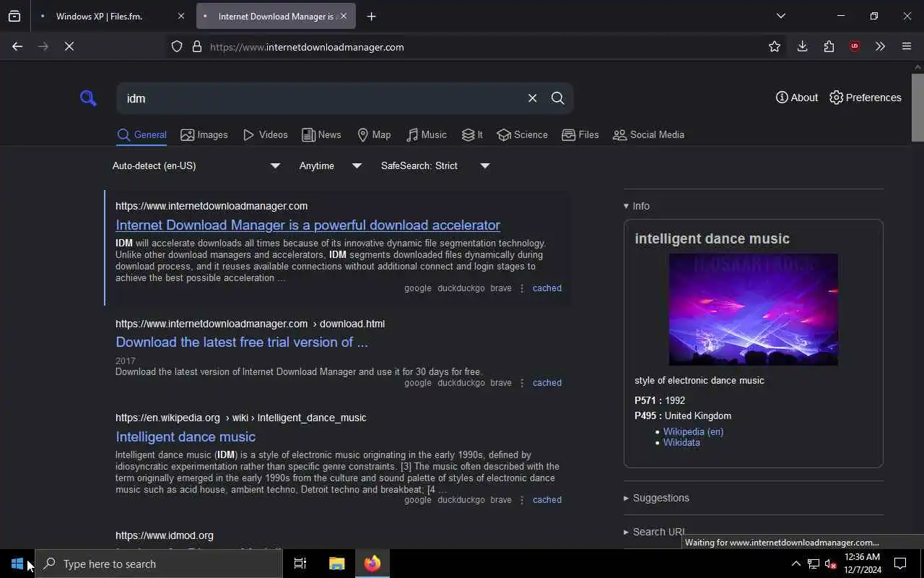The width and height of the screenshot is (924, 578).
Task: Open the Windows Start menu
Action: coord(17,564)
